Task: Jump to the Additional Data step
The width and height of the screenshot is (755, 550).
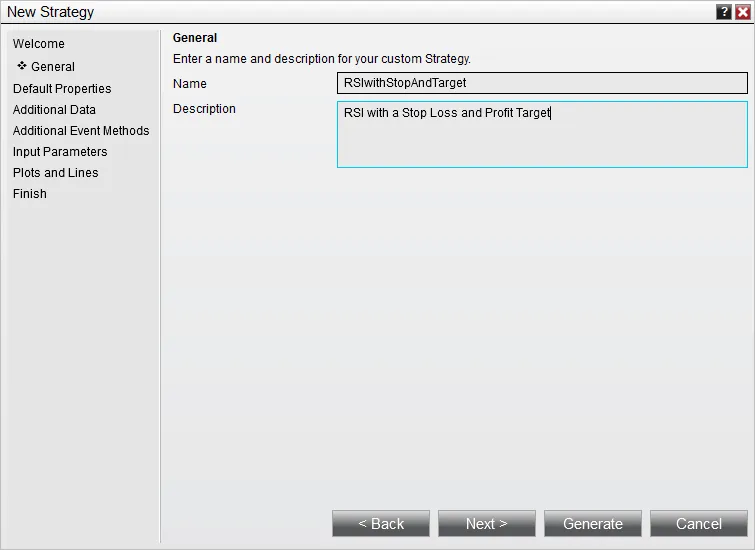Action: coord(54,110)
